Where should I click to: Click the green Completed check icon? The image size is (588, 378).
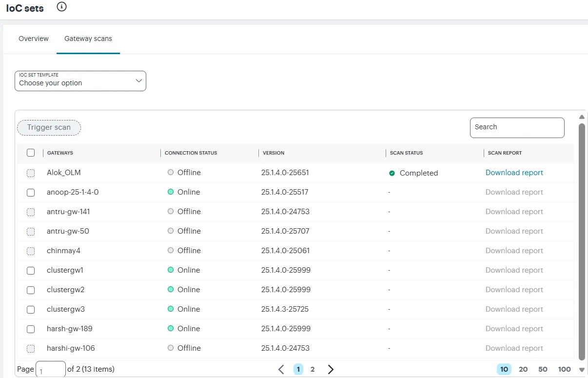(x=392, y=173)
